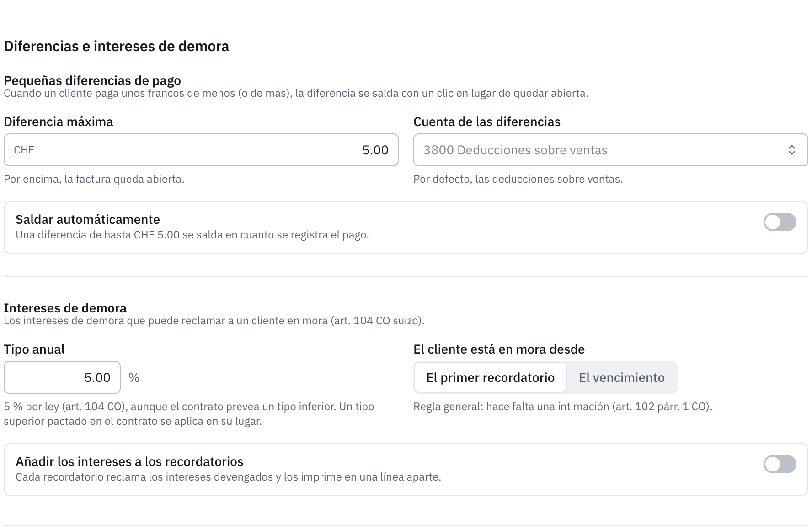Click the Diferencias e intereses de demora heading
The width and height of the screenshot is (812, 529).
[117, 46]
